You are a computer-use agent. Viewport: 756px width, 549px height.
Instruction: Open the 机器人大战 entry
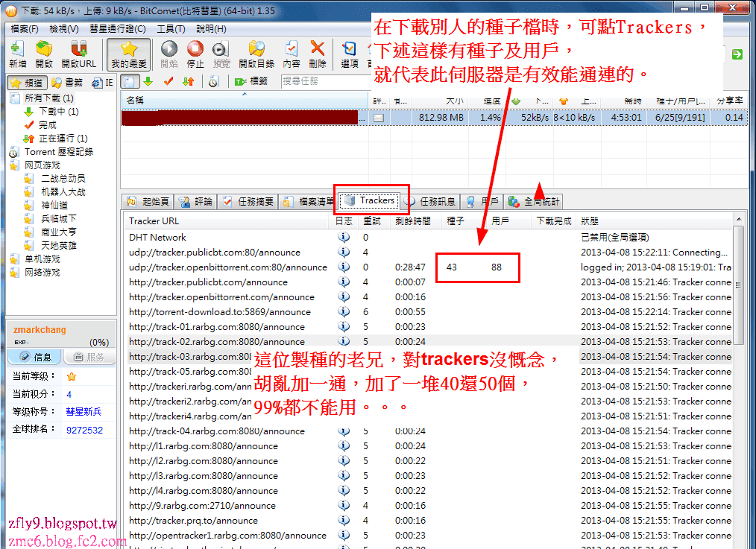pos(63,192)
